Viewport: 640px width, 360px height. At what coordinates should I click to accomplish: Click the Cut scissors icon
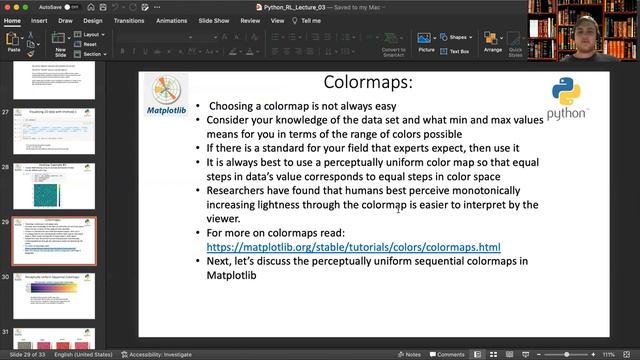31,35
